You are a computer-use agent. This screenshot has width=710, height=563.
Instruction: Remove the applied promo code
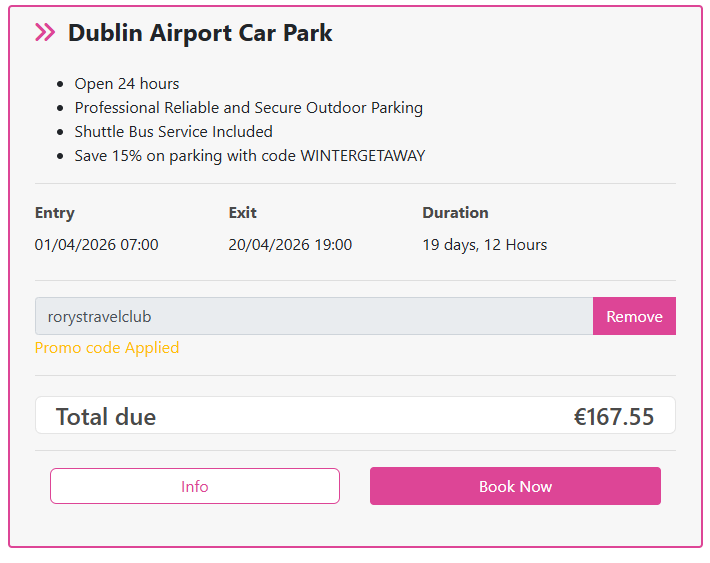coord(634,316)
